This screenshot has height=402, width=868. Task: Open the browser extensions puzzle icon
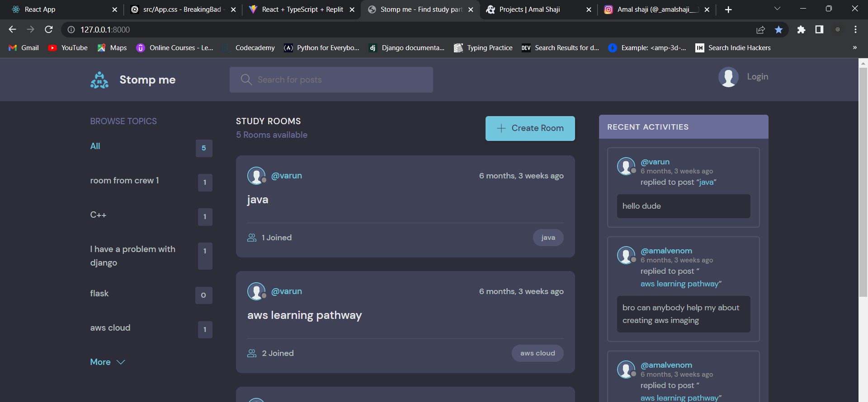(x=801, y=30)
